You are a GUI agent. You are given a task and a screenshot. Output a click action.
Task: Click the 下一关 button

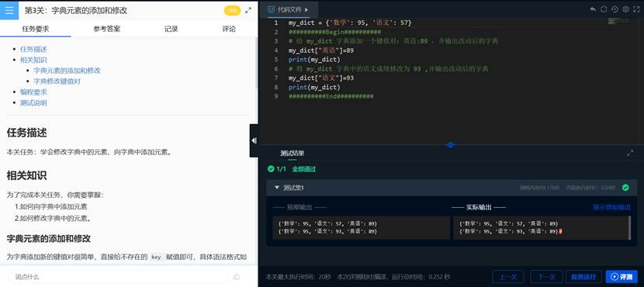click(x=546, y=276)
